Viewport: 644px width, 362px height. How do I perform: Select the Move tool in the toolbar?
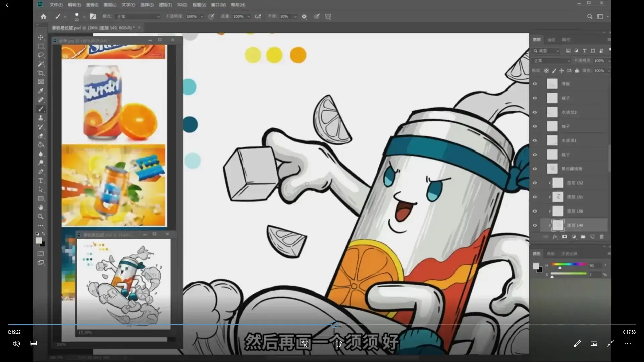41,37
